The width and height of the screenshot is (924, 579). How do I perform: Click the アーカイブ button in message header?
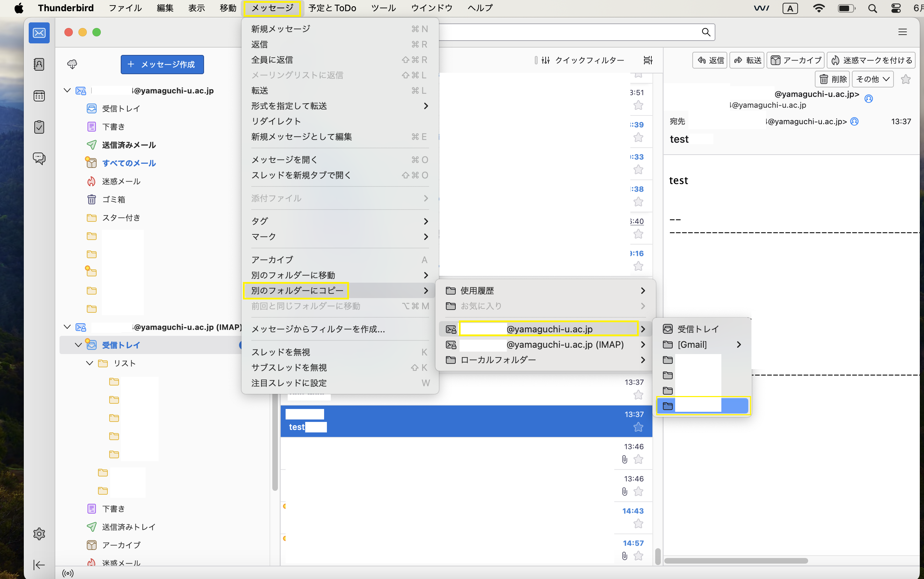click(795, 60)
